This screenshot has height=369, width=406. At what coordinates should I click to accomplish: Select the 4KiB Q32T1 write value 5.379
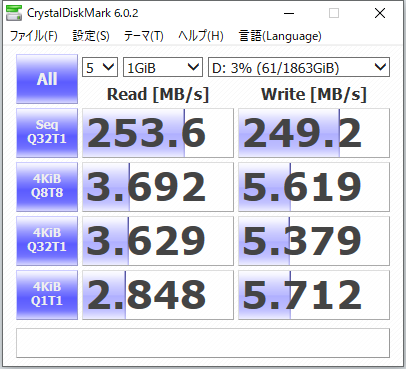coord(314,241)
